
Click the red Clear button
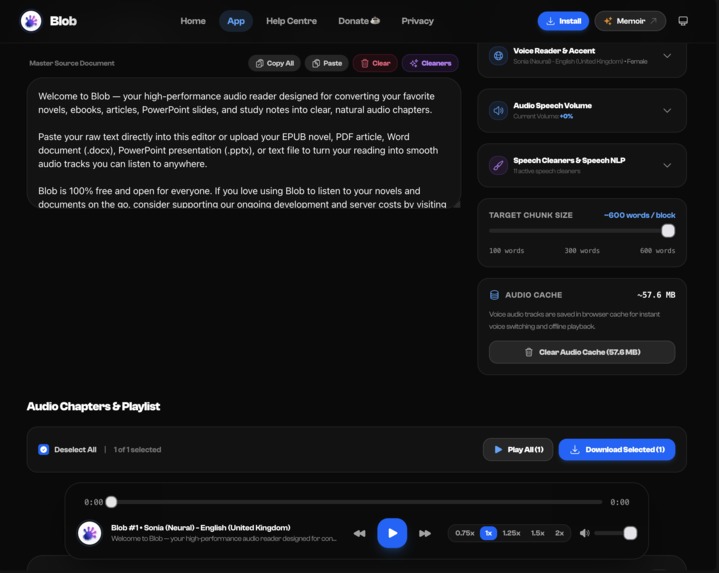coord(375,63)
